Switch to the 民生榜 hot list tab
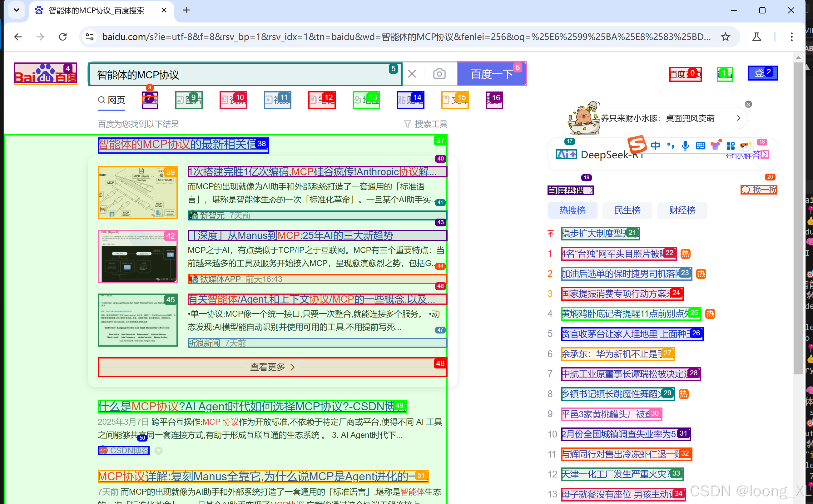 point(627,210)
